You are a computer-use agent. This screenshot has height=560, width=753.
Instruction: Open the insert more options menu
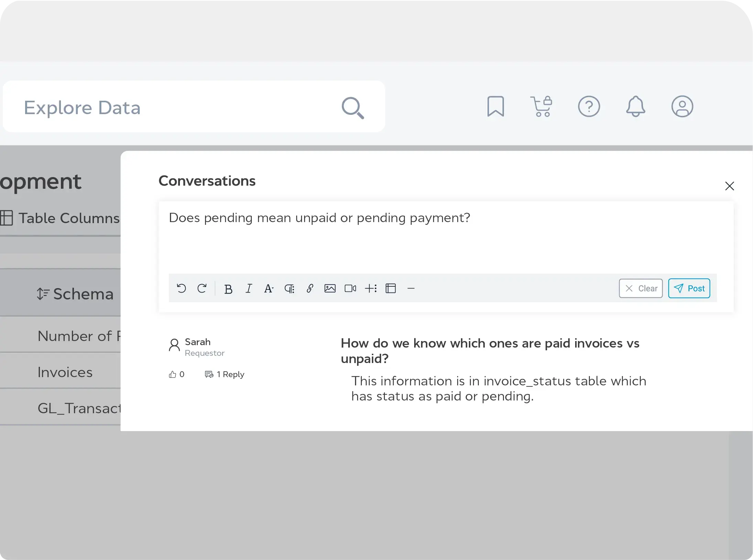(370, 288)
